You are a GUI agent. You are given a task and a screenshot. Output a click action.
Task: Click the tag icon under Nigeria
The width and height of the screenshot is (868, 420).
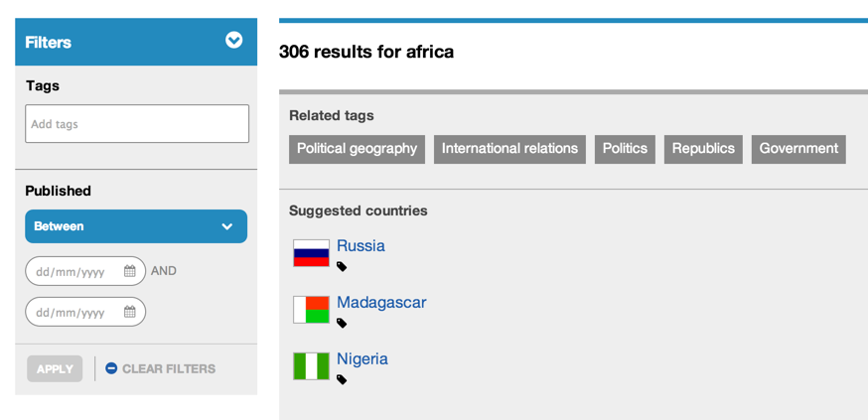342,379
